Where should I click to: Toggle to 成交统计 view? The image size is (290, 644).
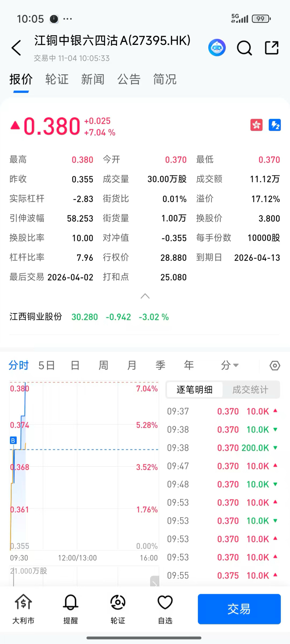tap(251, 389)
